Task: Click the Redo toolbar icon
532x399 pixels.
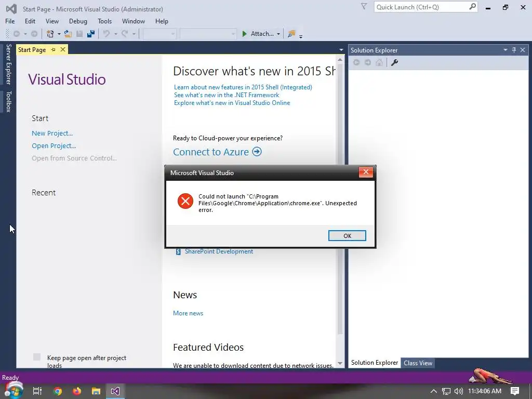Action: click(125, 34)
